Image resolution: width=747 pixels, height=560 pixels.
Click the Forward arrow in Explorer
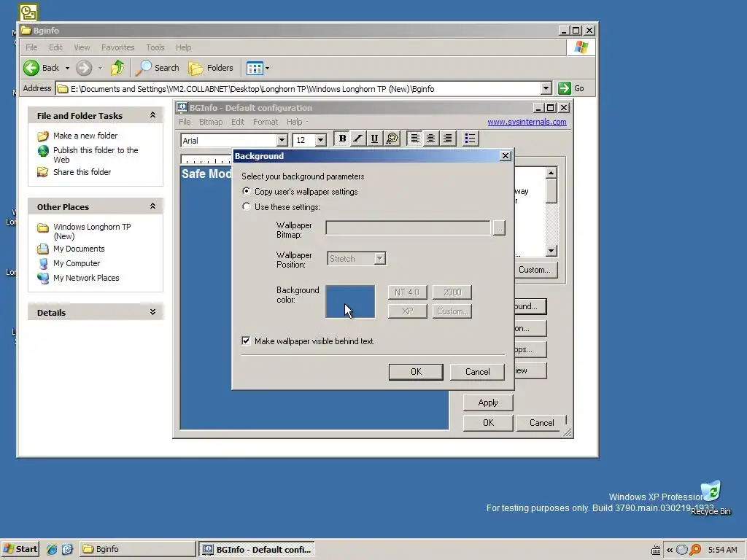tap(84, 68)
